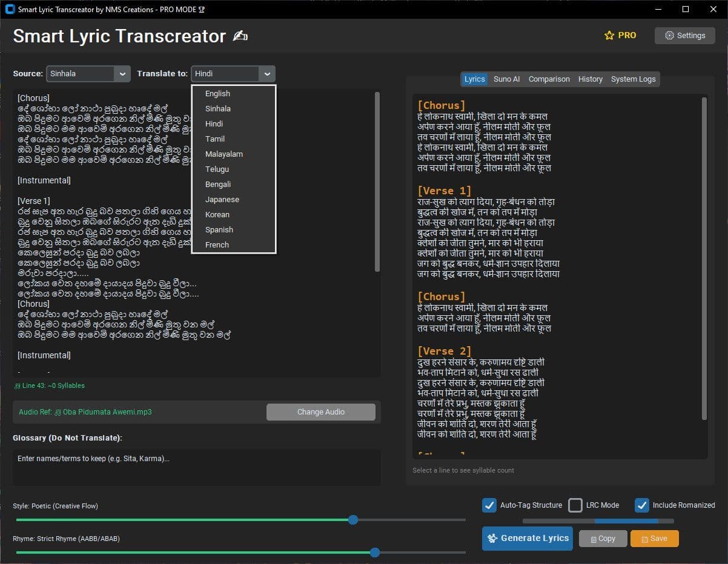This screenshot has height=564, width=728.
Task: Click the Glossary terms input field
Action: click(197, 467)
